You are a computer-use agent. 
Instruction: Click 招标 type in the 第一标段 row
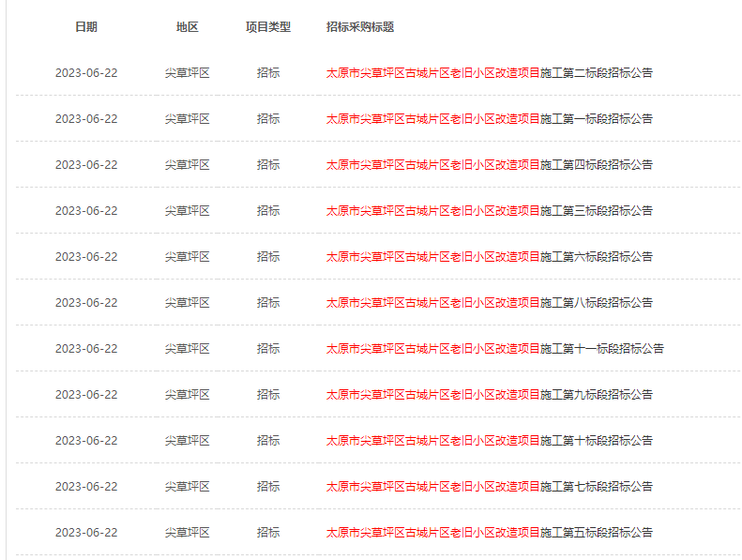(x=268, y=119)
